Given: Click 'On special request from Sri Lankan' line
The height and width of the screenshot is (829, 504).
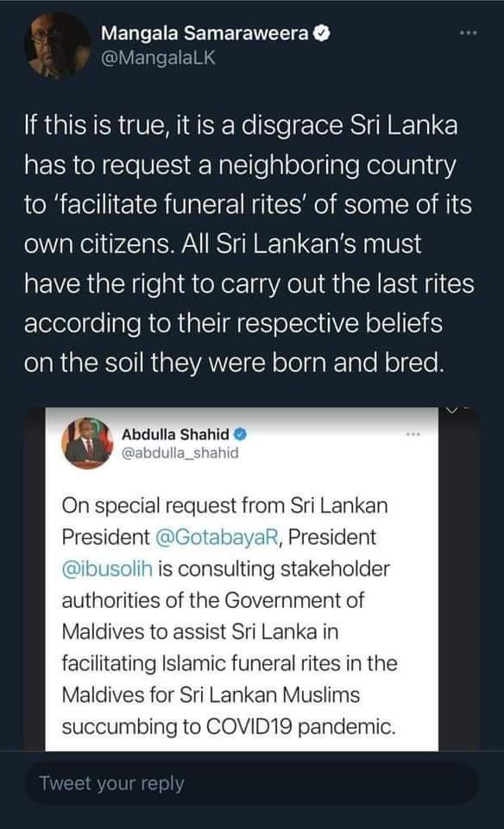Looking at the screenshot, I should point(224,506).
